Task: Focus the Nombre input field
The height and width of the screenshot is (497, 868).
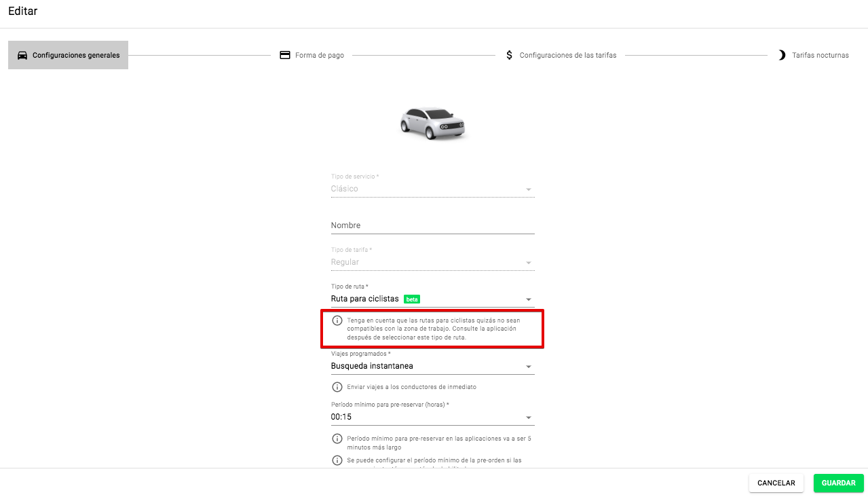Action: coord(432,225)
